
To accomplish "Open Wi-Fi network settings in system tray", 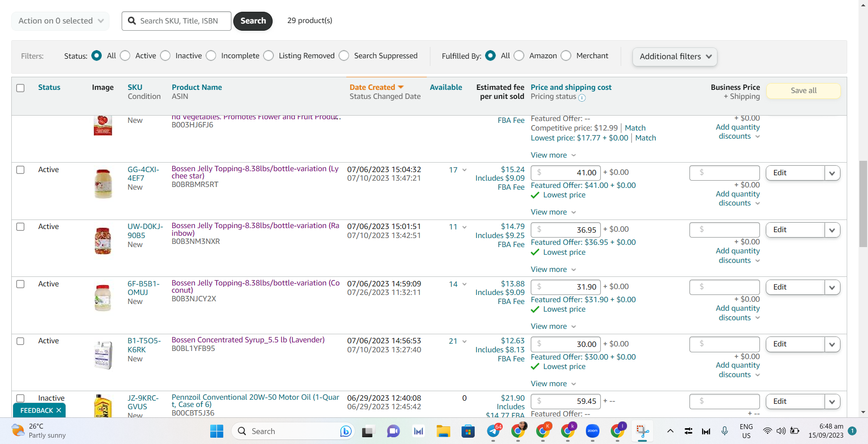I will (x=767, y=431).
